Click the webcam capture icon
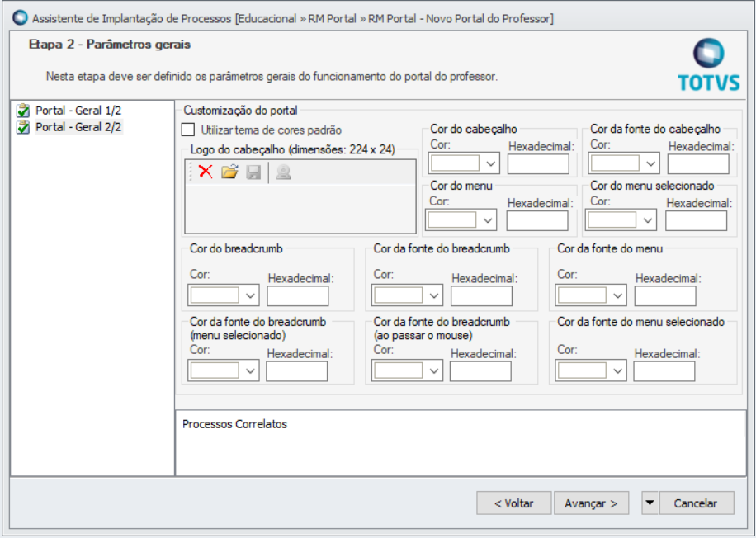The image size is (756, 538). tap(283, 172)
